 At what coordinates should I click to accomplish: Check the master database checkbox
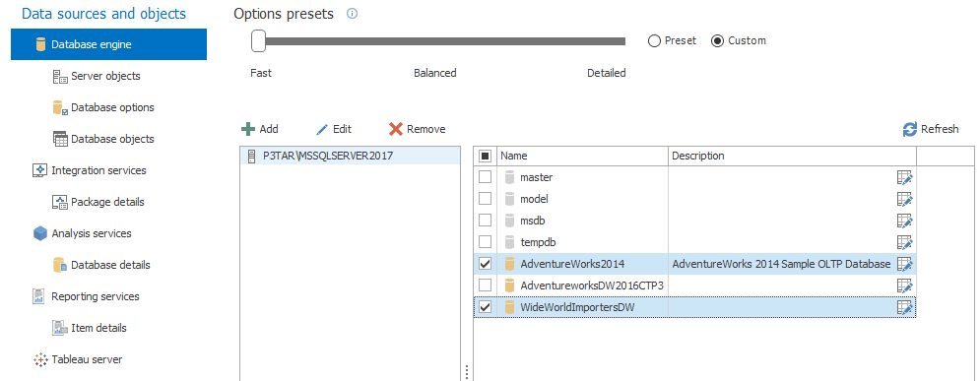coord(485,177)
